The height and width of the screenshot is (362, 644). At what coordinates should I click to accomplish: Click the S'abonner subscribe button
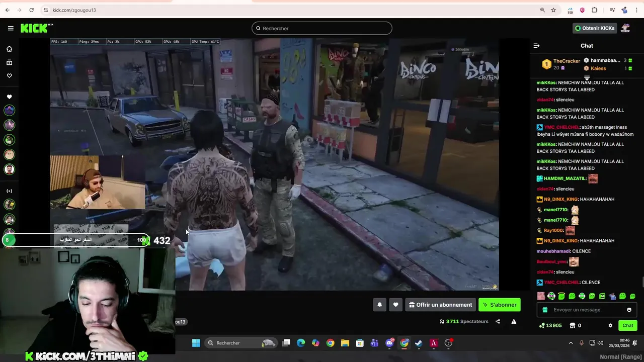coord(500,305)
